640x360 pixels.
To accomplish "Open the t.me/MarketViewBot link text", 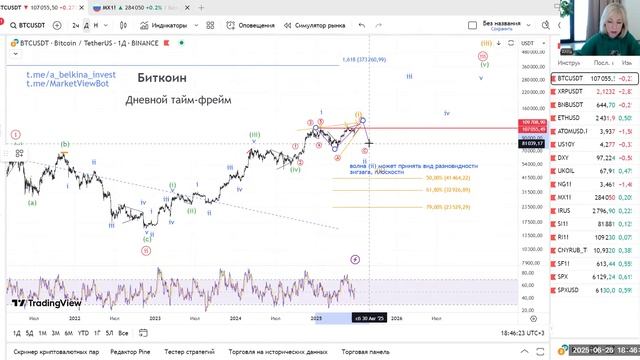I will (68, 84).
